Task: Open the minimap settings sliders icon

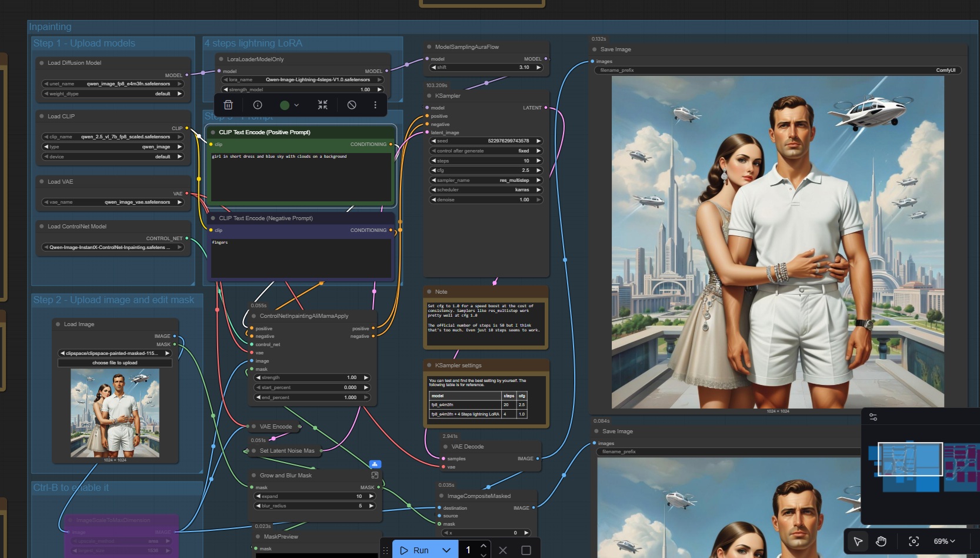Action: pos(873,417)
